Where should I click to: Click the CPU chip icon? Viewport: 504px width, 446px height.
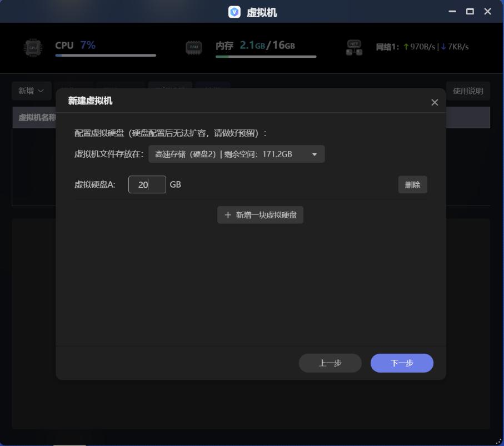click(34, 48)
